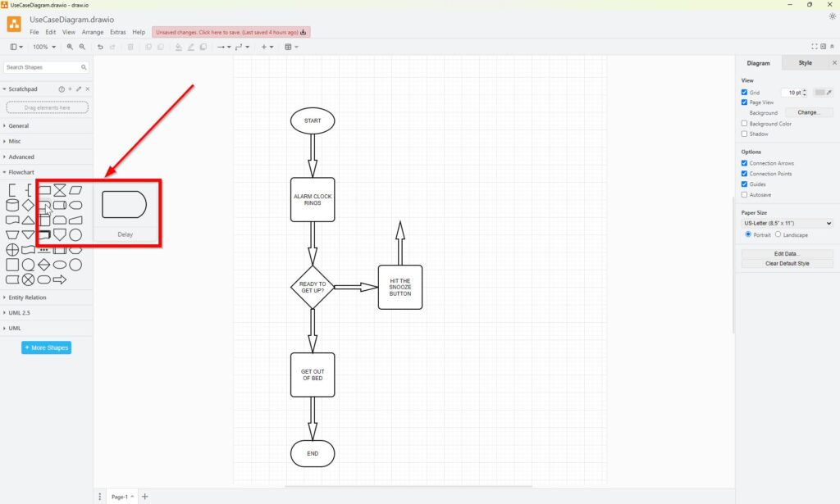Disable the Grid checkbox
840x504 pixels.
tap(744, 93)
